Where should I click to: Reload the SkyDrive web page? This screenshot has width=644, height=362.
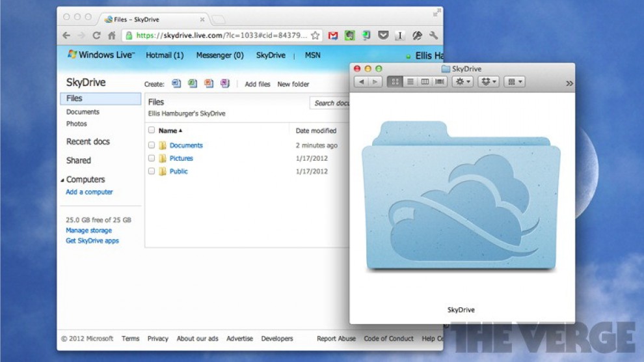tap(96, 36)
